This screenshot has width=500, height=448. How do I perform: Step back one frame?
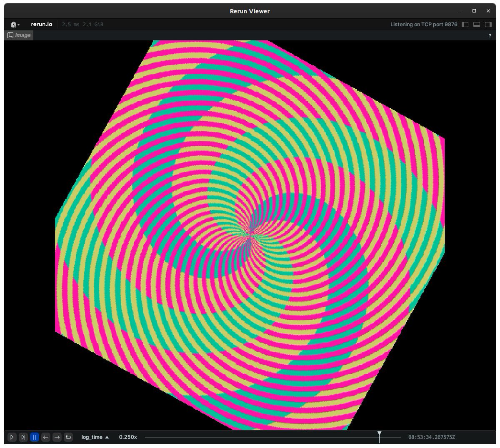point(46,437)
